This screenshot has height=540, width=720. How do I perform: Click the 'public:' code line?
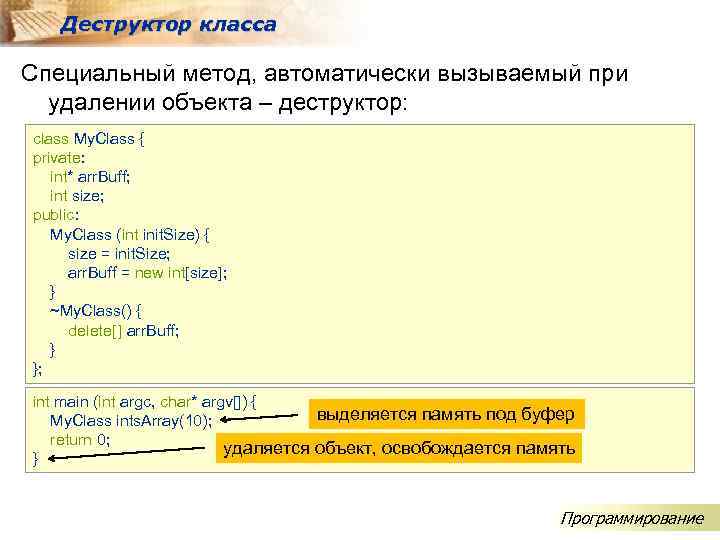click(x=56, y=215)
